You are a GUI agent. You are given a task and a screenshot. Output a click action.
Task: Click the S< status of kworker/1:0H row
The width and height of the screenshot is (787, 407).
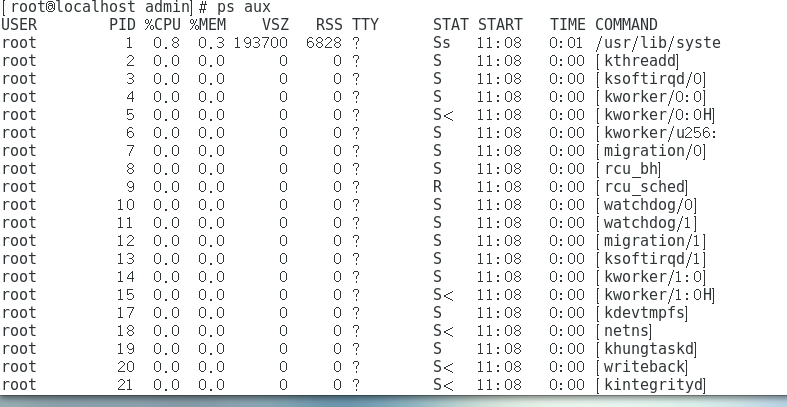pyautogui.click(x=443, y=295)
